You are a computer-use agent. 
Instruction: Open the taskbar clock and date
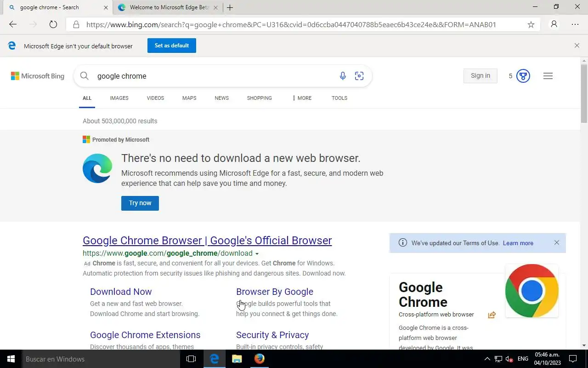[x=548, y=359]
